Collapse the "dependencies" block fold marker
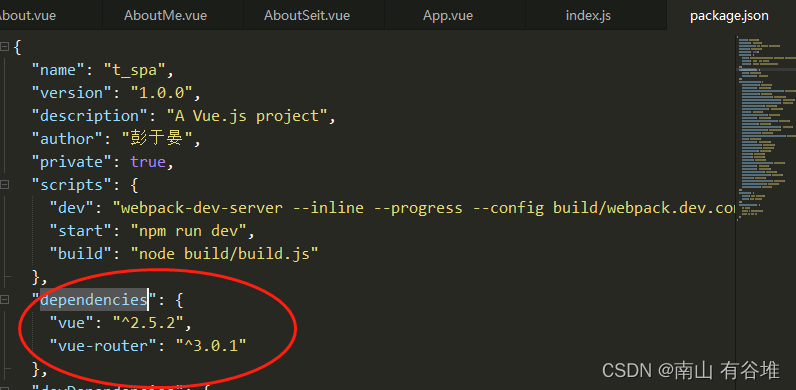The height and width of the screenshot is (390, 796). [x=5, y=300]
